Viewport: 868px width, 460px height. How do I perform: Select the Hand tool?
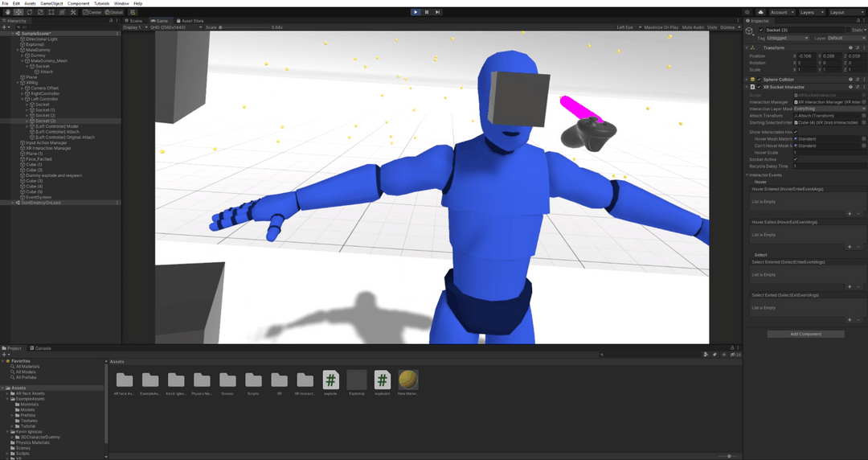tap(8, 12)
